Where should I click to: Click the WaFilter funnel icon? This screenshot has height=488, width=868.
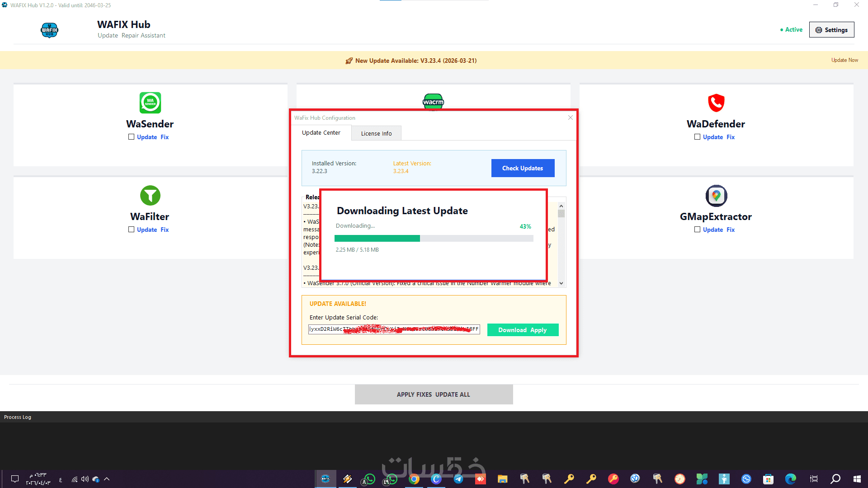150,196
